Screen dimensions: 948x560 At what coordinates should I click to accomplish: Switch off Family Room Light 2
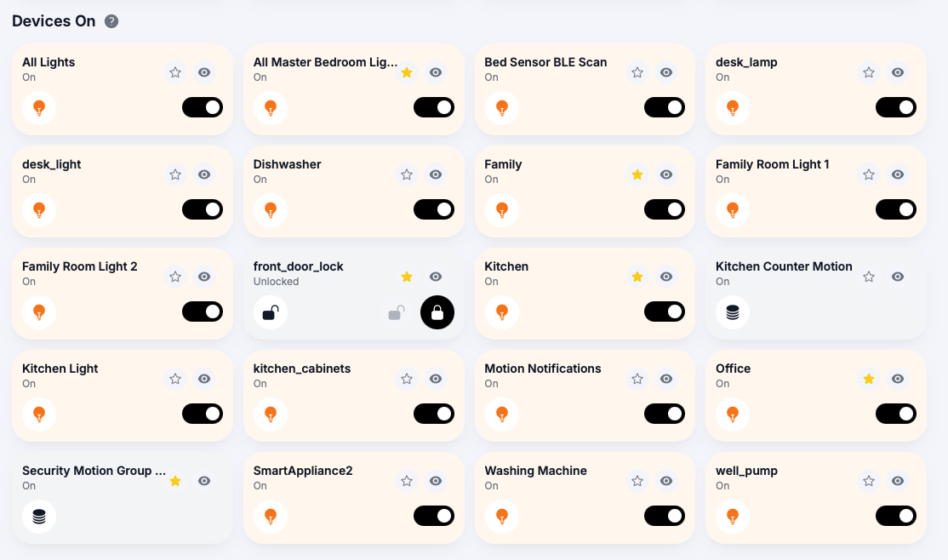(x=203, y=311)
